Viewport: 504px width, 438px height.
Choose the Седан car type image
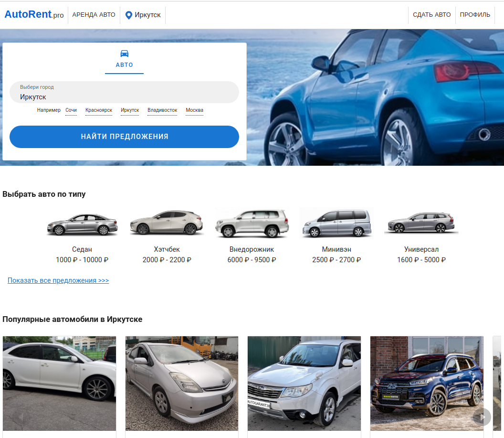pyautogui.click(x=82, y=224)
